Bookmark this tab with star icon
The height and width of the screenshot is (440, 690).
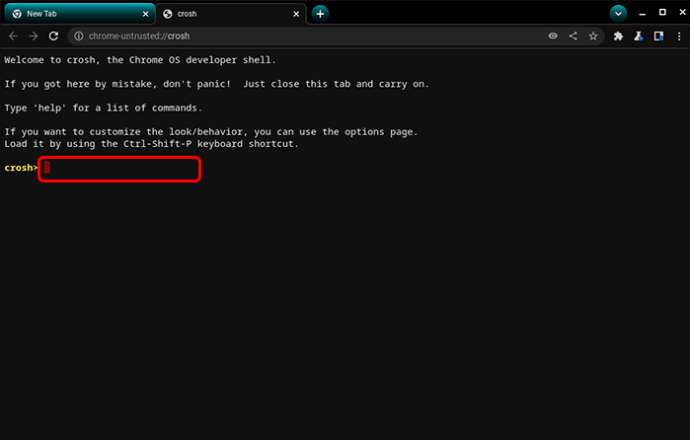click(x=593, y=36)
